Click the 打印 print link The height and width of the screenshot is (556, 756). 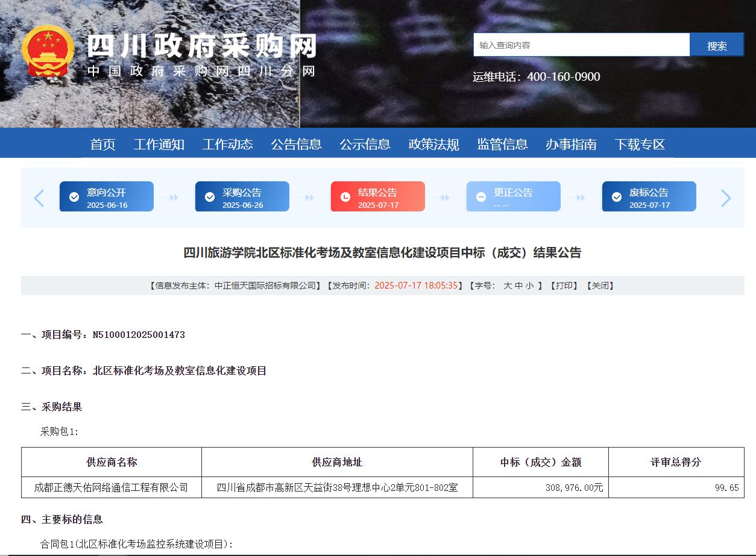pos(564,286)
